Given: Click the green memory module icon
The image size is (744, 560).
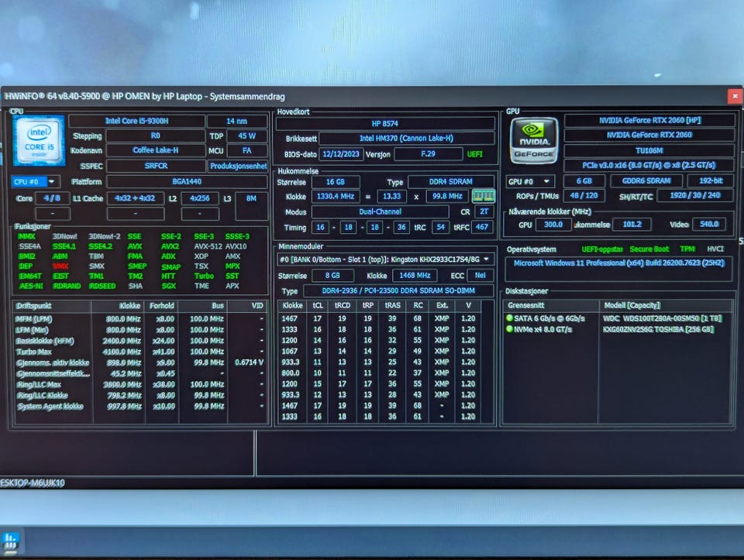Looking at the screenshot, I should pos(483,196).
